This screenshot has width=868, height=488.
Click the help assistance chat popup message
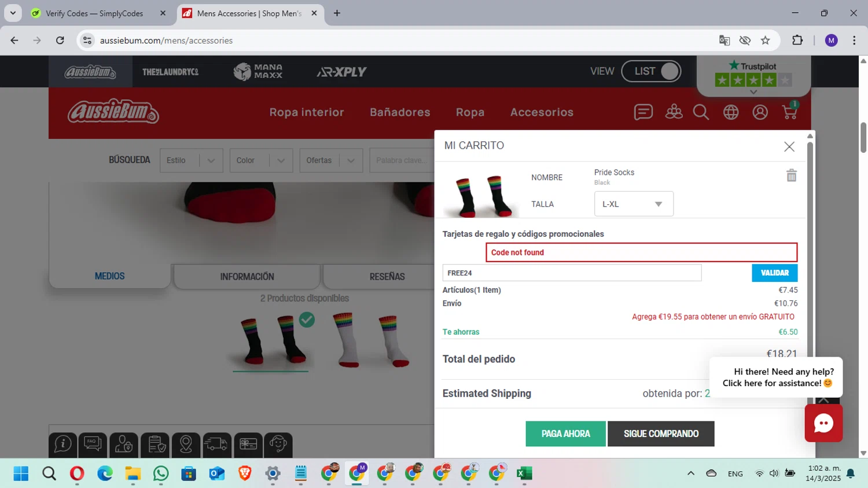[776, 377]
